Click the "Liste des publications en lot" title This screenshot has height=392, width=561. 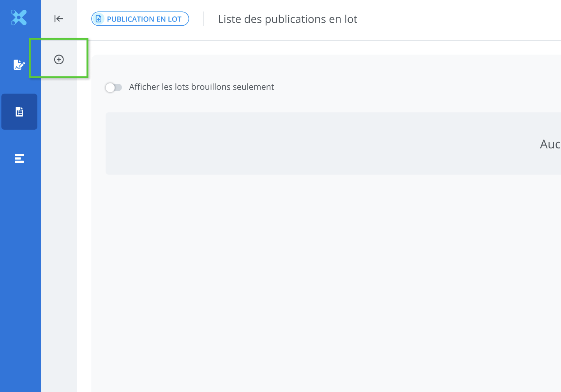click(288, 19)
